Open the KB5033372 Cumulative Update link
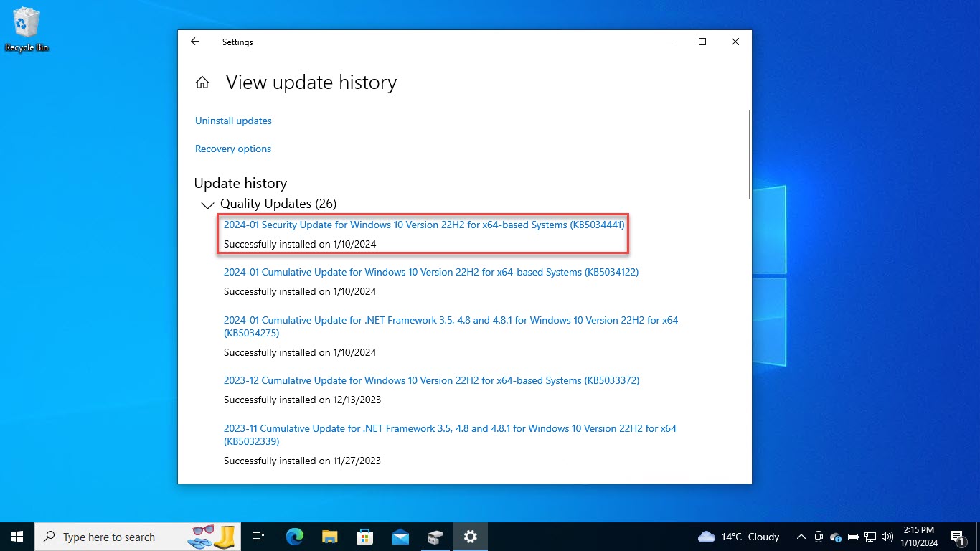 (x=431, y=380)
